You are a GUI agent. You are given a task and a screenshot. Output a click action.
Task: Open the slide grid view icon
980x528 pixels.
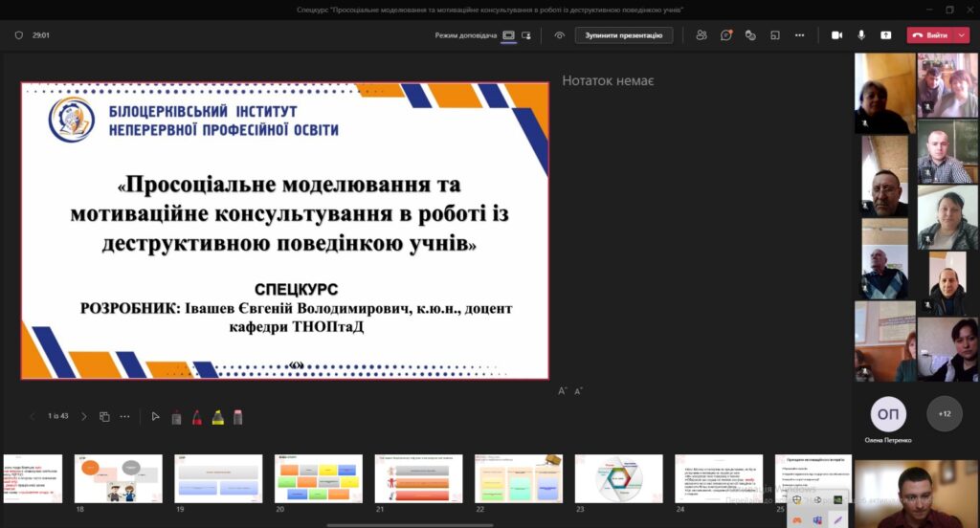[104, 417]
